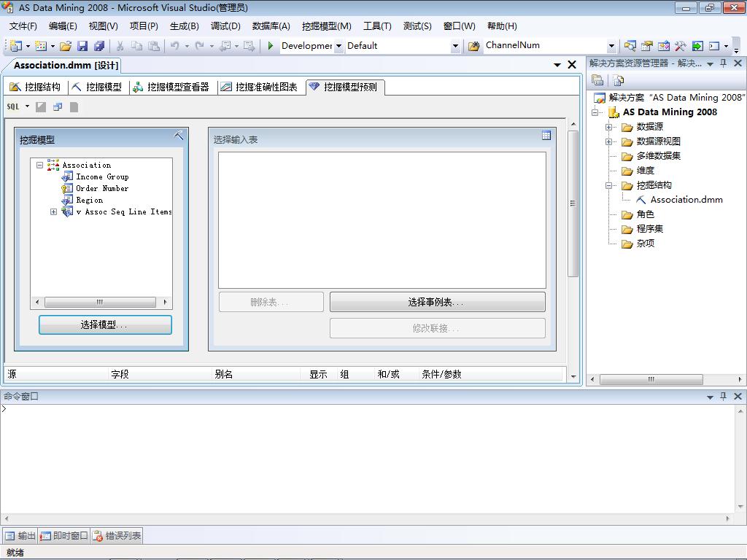Click the grid icon in input table header
This screenshot has width=747, height=560.
[546, 136]
